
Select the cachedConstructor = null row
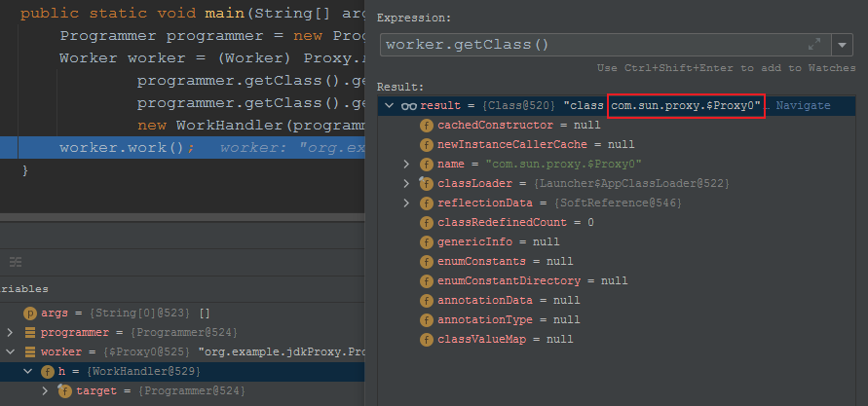click(617, 126)
